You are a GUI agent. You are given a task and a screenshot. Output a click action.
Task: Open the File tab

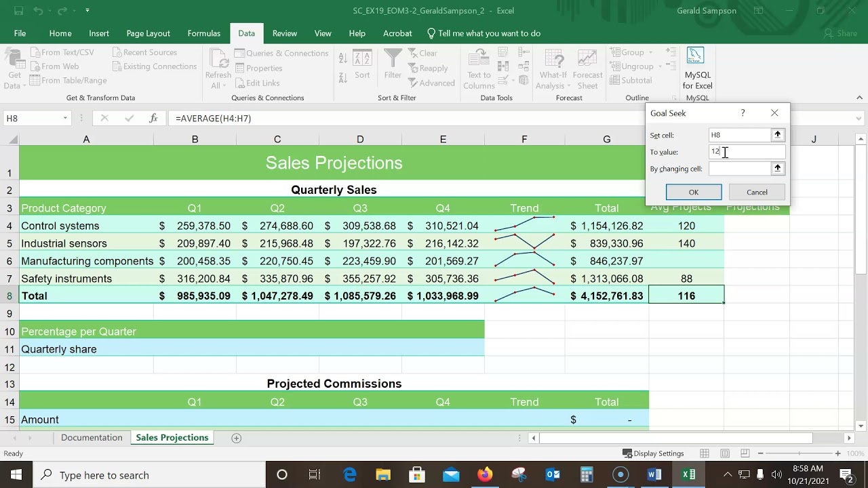click(20, 33)
